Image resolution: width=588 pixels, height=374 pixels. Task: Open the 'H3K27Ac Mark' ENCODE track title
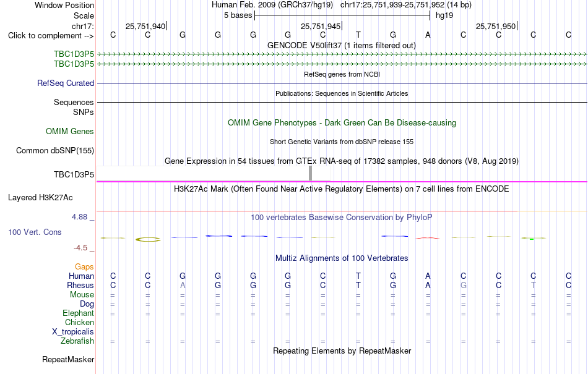coord(342,189)
